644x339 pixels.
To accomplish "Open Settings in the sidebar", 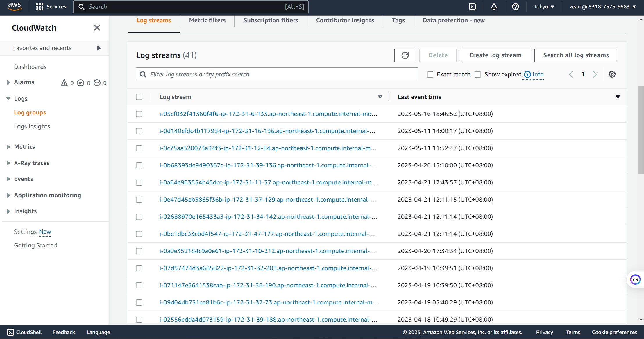I will click(x=25, y=232).
